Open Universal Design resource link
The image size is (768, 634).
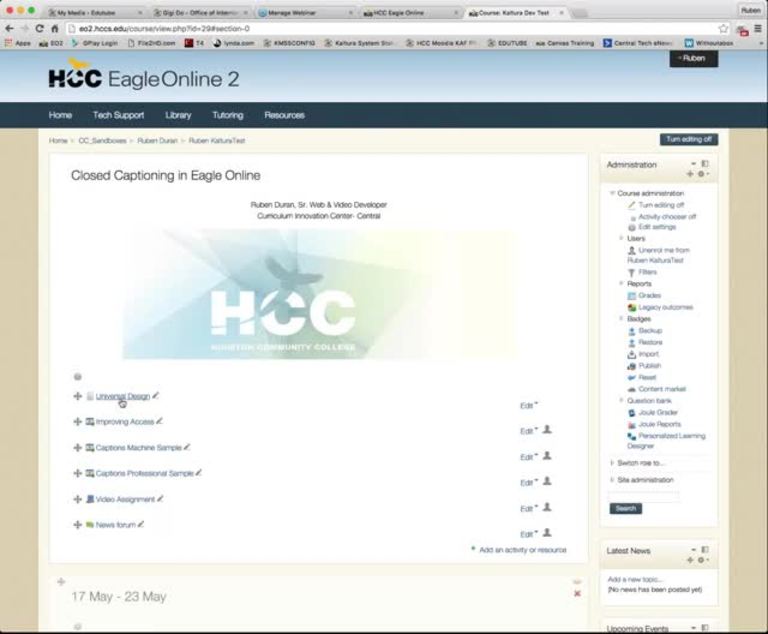(x=122, y=396)
